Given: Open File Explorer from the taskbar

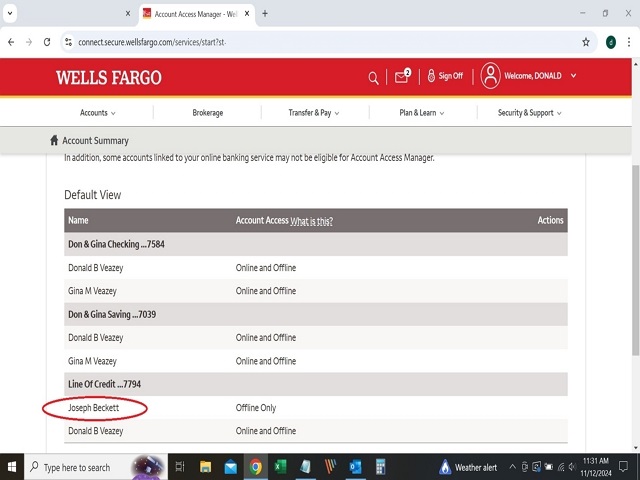Looking at the screenshot, I should (x=205, y=467).
